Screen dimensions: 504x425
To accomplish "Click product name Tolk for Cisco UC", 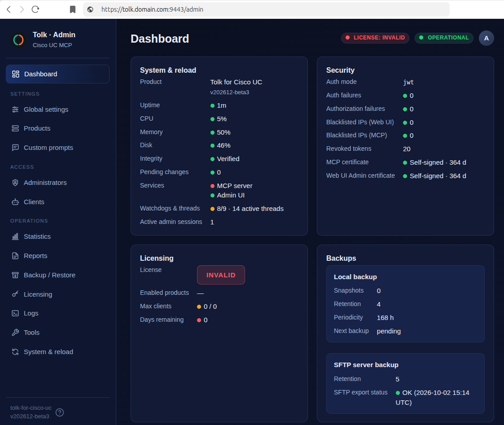I will pyautogui.click(x=236, y=82).
